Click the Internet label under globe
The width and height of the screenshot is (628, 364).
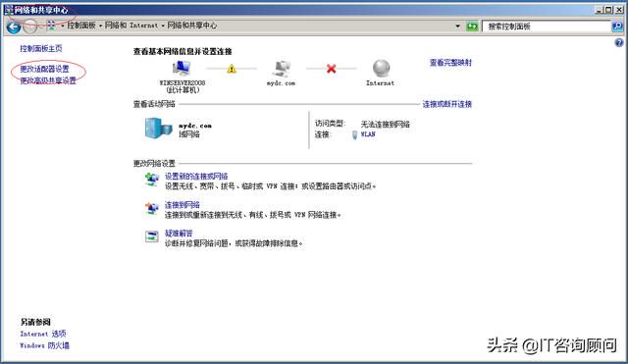tap(380, 83)
